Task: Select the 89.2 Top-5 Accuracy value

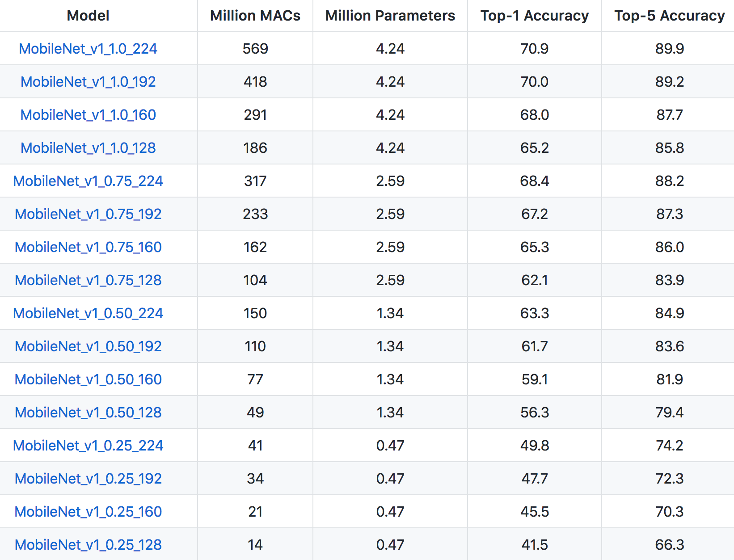Action: pos(670,82)
